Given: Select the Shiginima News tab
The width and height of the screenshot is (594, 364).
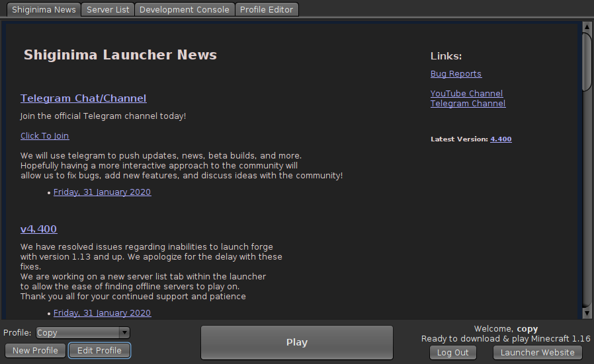Looking at the screenshot, I should tap(44, 10).
